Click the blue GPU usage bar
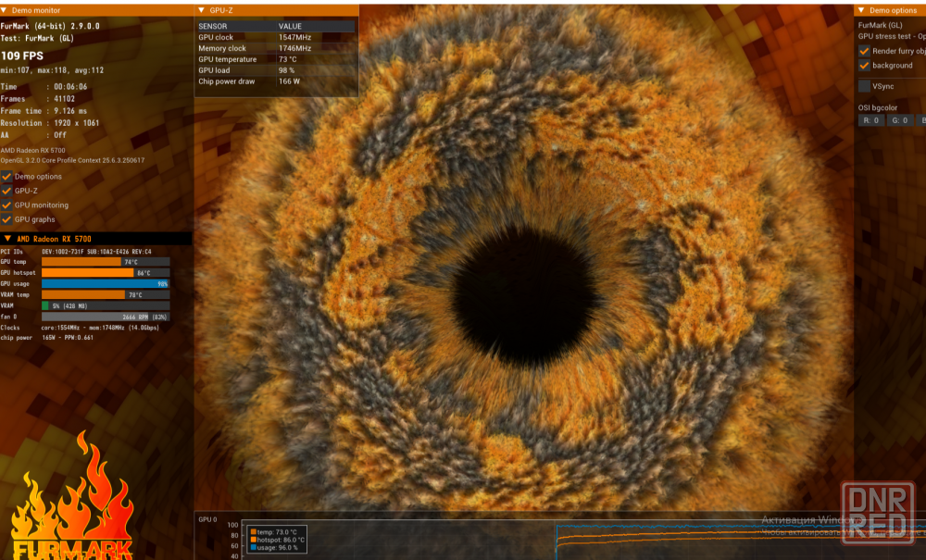This screenshot has width=926, height=560. 106,284
